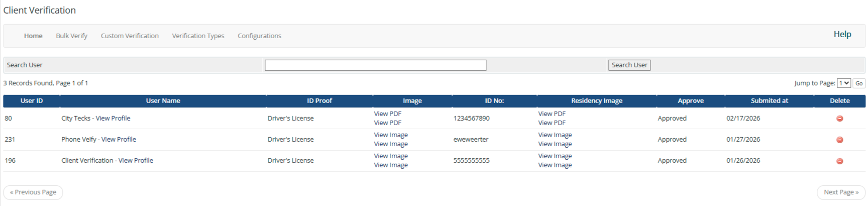Image resolution: width=868 pixels, height=206 pixels.
Task: Go to the Next Page
Action: pos(841,192)
